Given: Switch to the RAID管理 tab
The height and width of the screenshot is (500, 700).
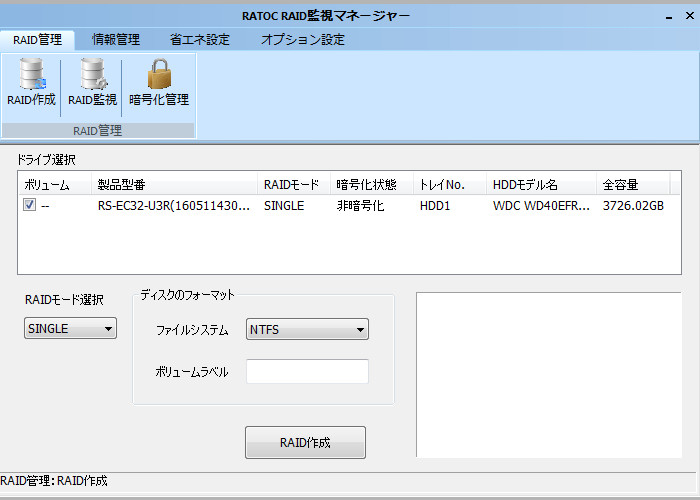Looking at the screenshot, I should (x=38, y=40).
